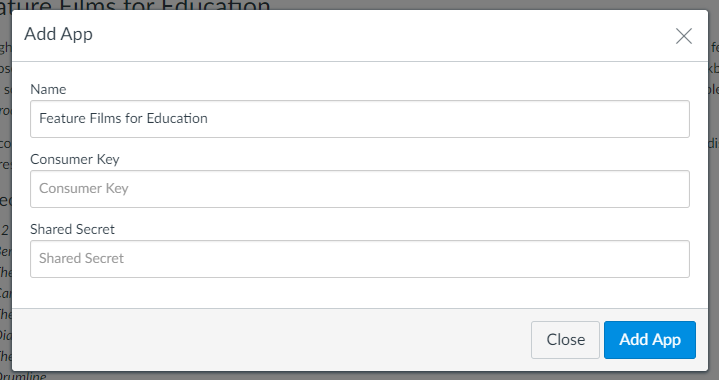Screen dimensions: 719x380
Task: Click the dimmed Drumline text behind the dialog
Action: click(23, 375)
